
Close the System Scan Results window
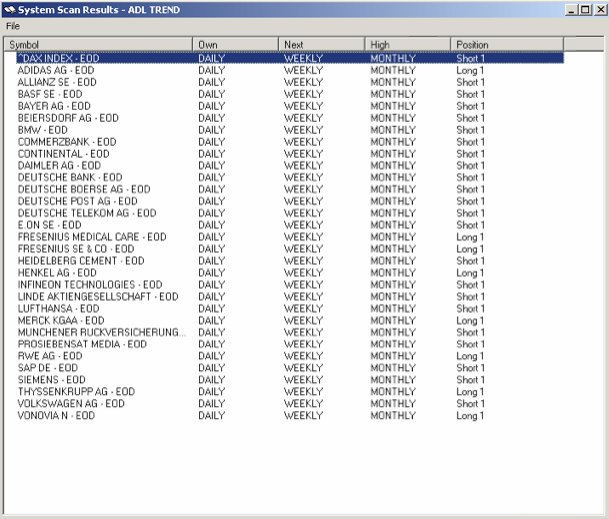coord(600,9)
